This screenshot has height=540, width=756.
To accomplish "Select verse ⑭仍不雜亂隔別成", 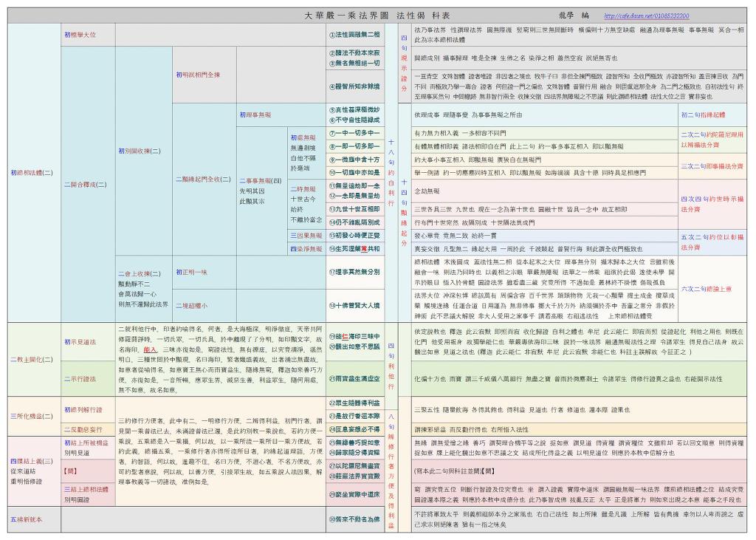I will click(x=354, y=222).
